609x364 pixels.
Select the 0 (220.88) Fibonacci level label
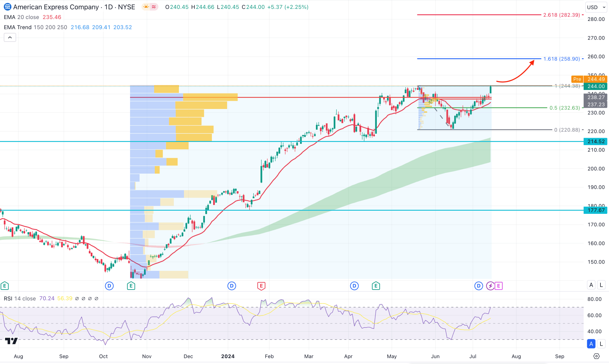(567, 130)
